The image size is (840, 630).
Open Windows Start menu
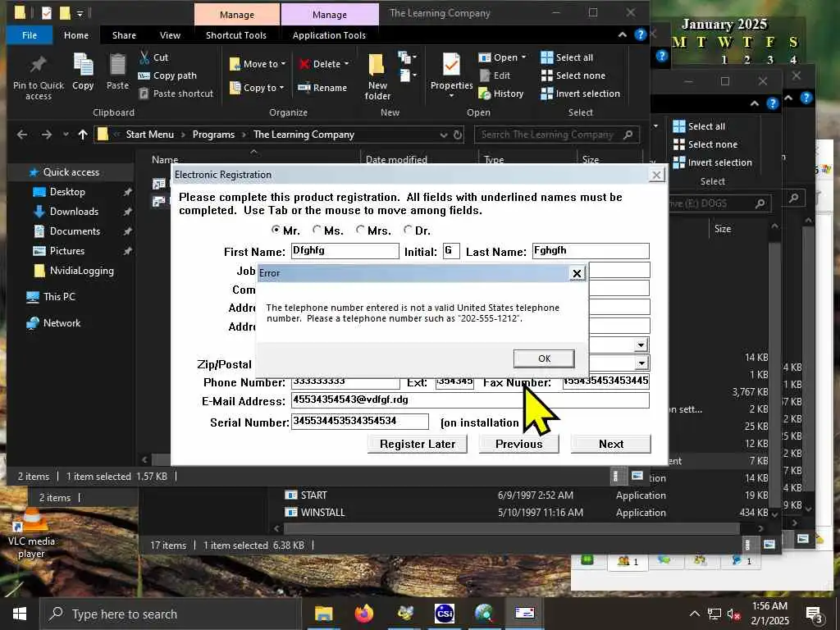[x=20, y=614]
